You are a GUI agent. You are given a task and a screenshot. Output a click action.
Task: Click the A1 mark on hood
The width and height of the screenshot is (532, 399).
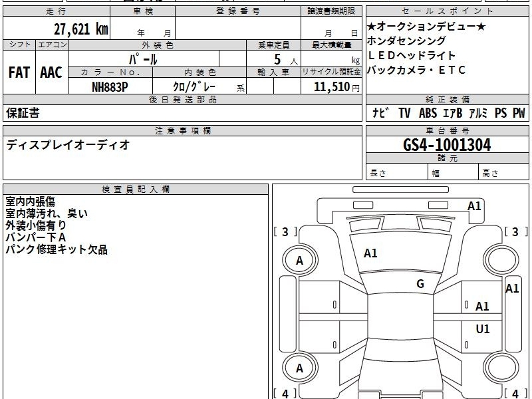pyautogui.click(x=370, y=253)
